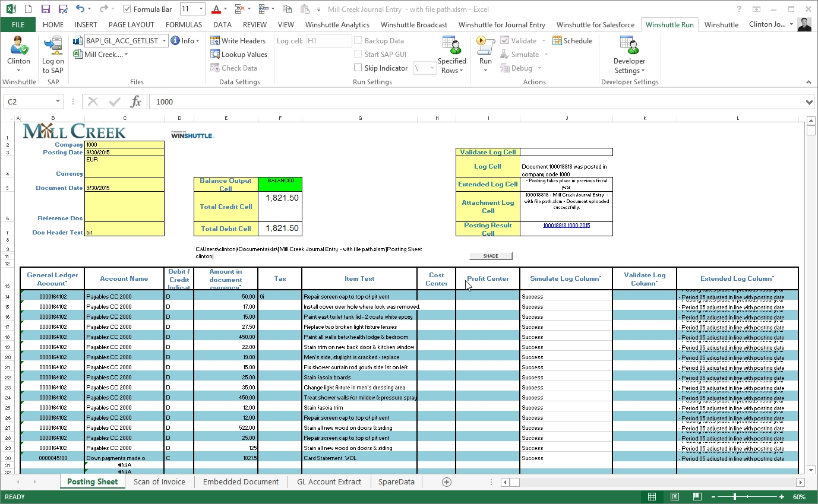
Task: Click the 100018818 1000 2015 posting link
Action: click(x=566, y=225)
